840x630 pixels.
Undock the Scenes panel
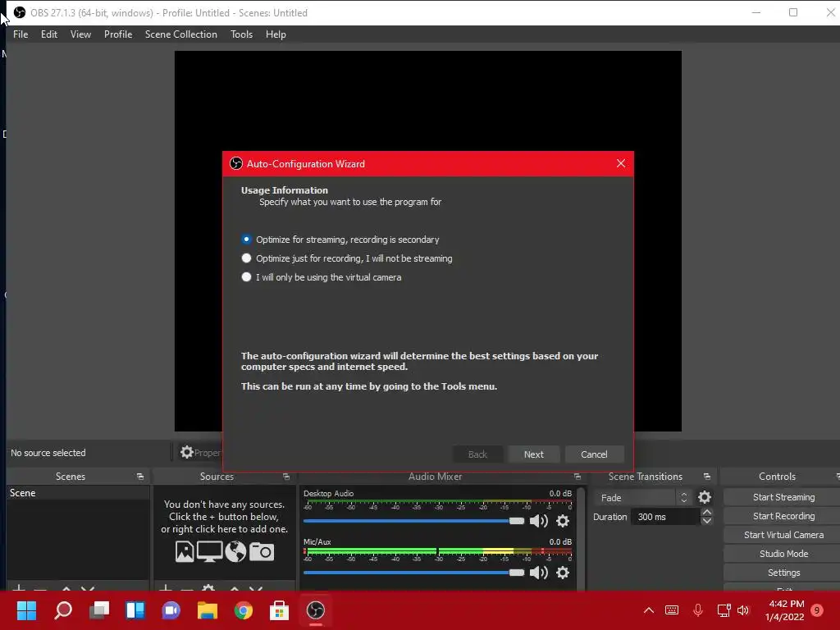click(140, 477)
